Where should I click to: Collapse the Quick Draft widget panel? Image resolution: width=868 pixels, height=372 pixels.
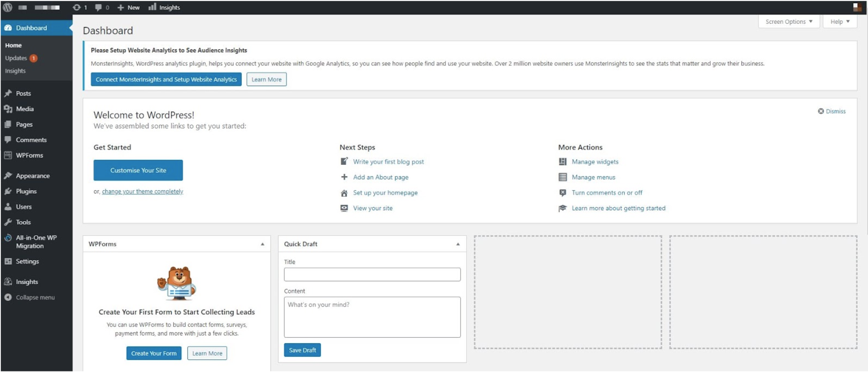[x=458, y=244]
